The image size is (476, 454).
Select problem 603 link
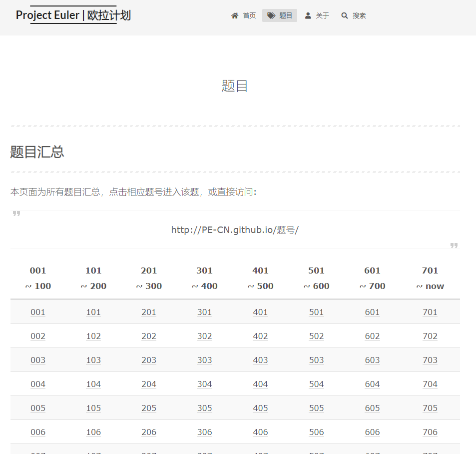coord(372,360)
